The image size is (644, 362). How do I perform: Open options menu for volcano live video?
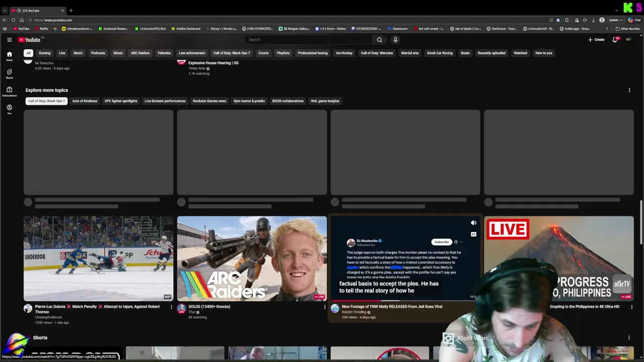tap(631, 307)
